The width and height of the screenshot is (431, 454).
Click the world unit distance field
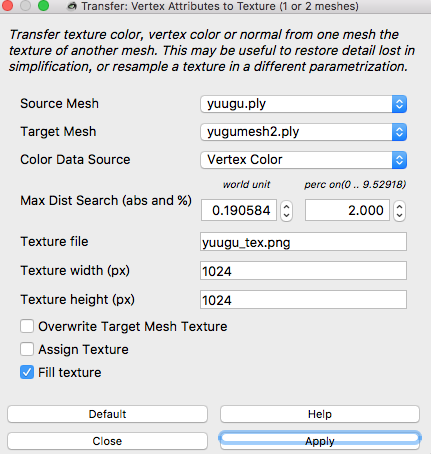[x=239, y=210]
